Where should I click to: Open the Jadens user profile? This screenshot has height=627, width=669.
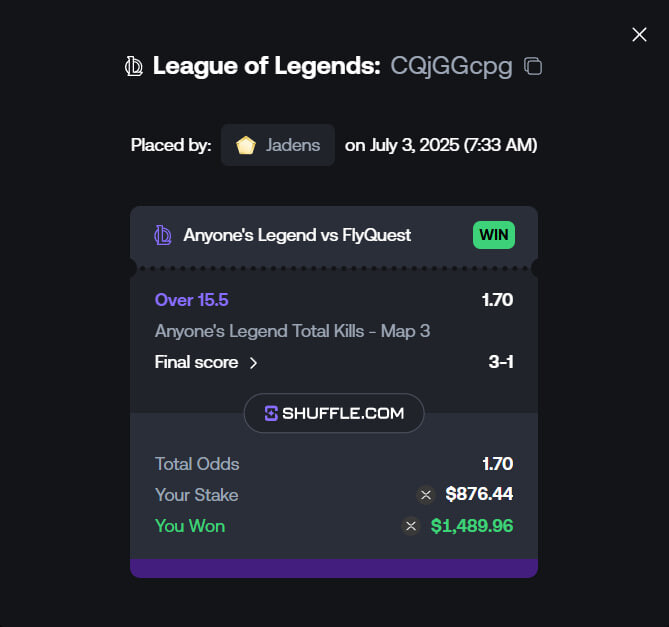(x=278, y=145)
